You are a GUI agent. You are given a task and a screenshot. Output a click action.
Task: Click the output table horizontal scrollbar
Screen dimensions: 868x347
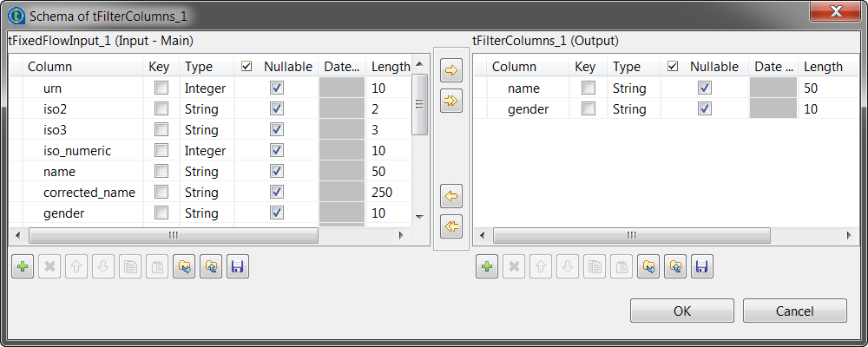pos(631,235)
